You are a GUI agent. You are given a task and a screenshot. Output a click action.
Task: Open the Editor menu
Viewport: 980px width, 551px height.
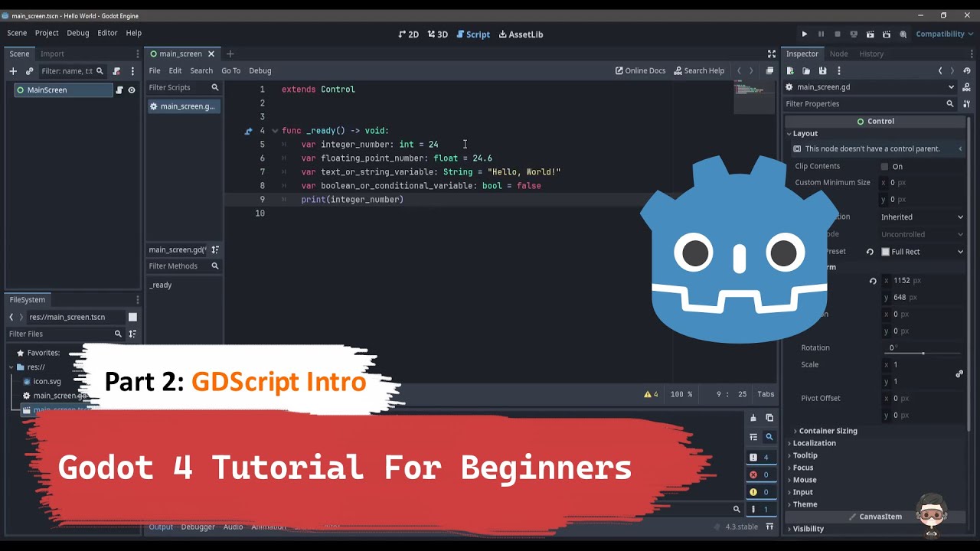pyautogui.click(x=107, y=33)
